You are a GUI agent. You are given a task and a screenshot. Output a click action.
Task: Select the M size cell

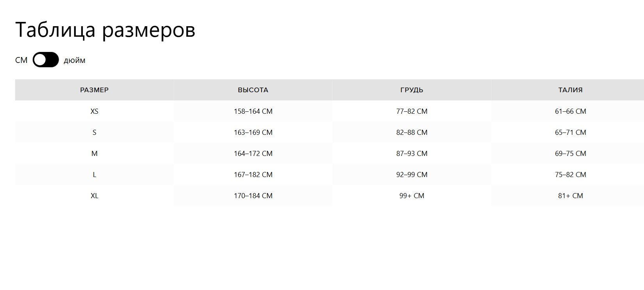click(94, 154)
